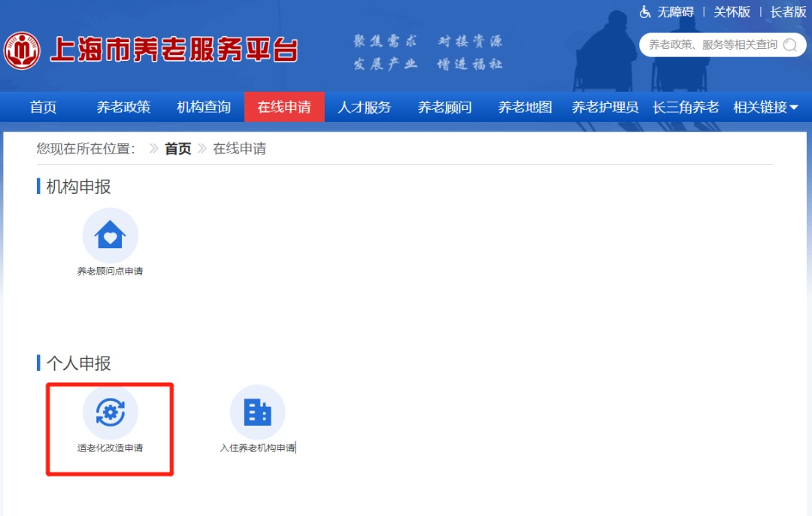Open the 养老地图 navigation tab
Screen dimensions: 812x516
click(525, 108)
